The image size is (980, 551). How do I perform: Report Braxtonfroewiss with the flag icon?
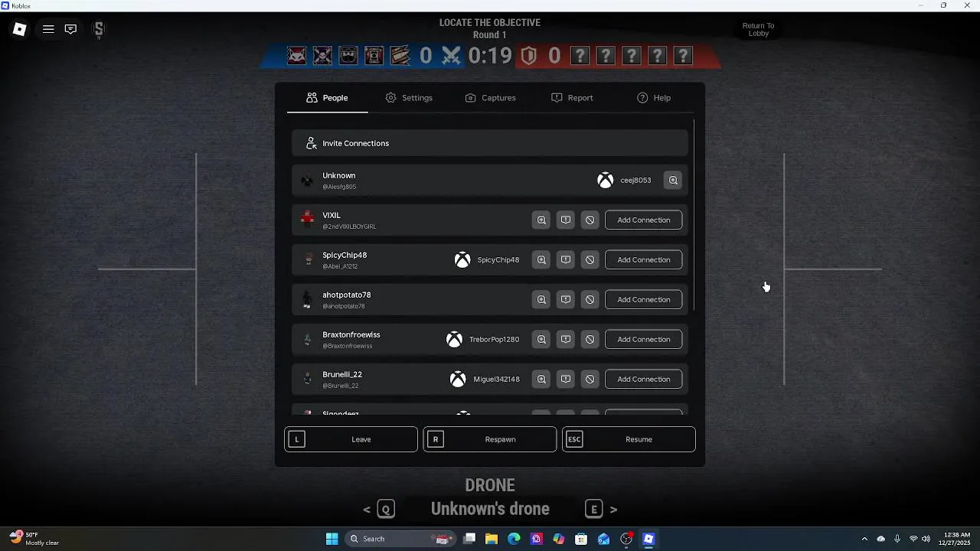(x=566, y=339)
